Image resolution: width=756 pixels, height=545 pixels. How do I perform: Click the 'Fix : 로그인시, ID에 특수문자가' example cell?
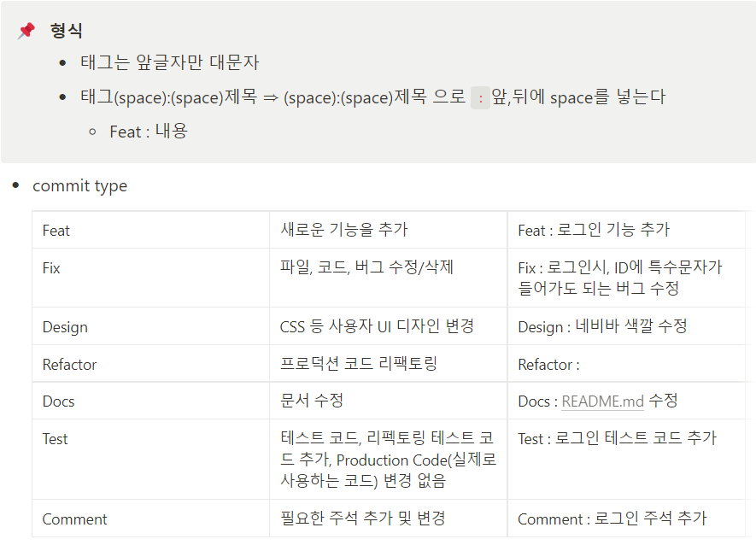click(x=626, y=278)
